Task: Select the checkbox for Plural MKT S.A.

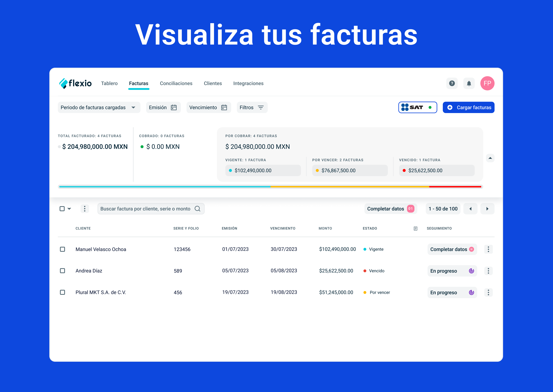Action: 63,292
